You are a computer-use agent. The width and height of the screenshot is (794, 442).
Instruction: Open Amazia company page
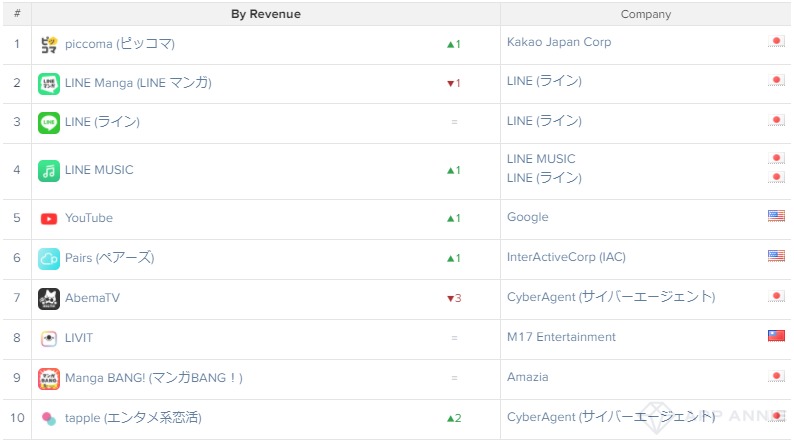coord(528,377)
